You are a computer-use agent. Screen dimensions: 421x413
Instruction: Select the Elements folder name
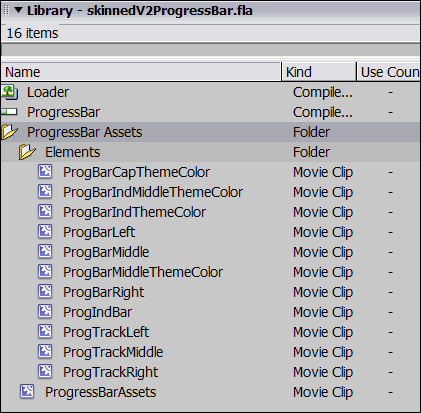pos(73,152)
